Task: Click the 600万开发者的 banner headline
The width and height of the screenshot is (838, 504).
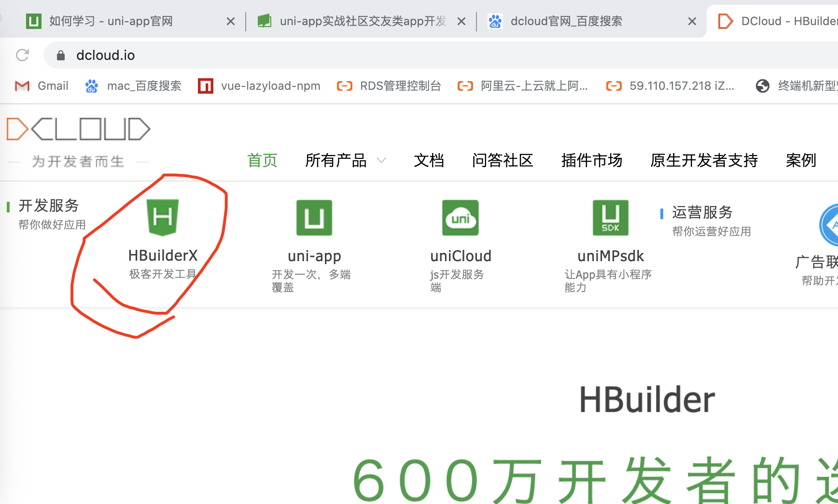Action: point(595,480)
